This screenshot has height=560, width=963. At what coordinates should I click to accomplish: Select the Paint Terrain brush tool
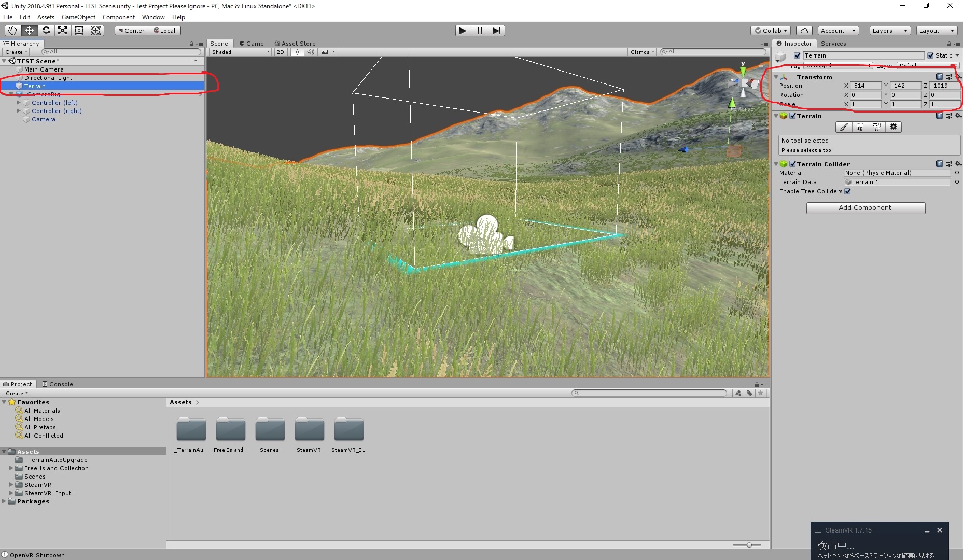click(x=843, y=127)
